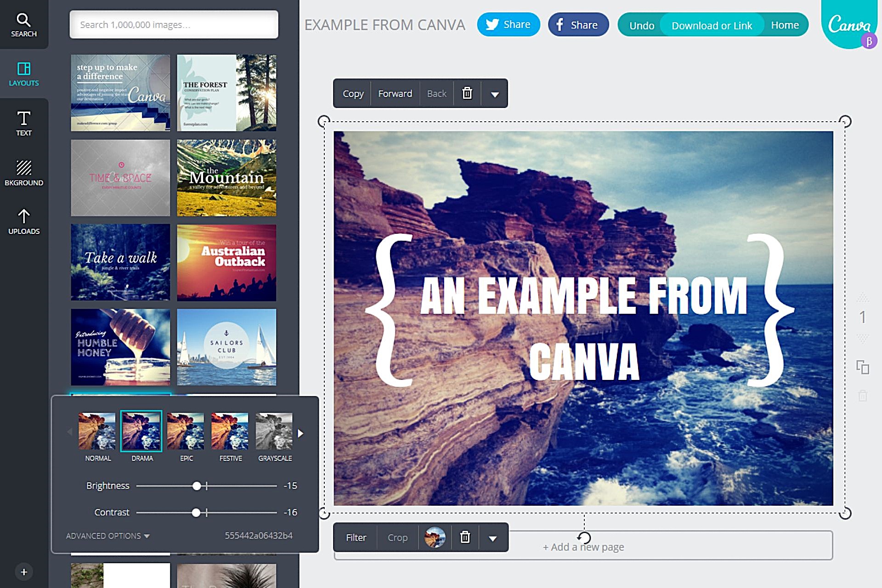Expand Advanced Options in filter panel
This screenshot has width=882, height=588.
[x=107, y=536]
